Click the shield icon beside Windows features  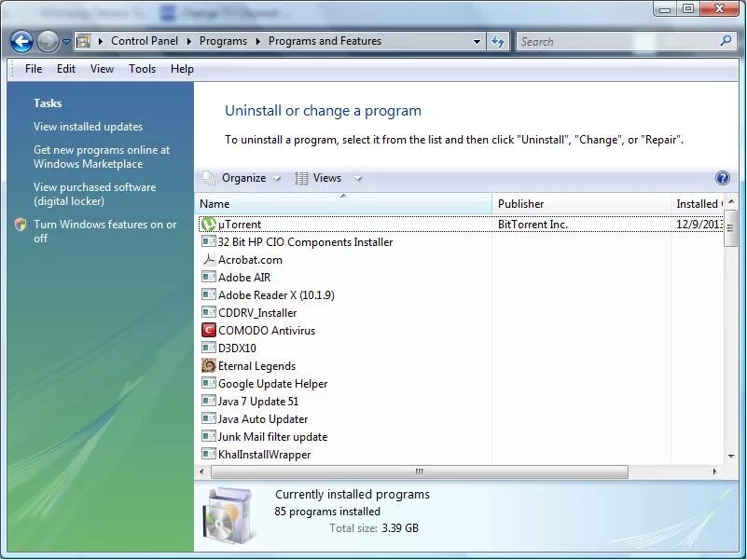[21, 225]
